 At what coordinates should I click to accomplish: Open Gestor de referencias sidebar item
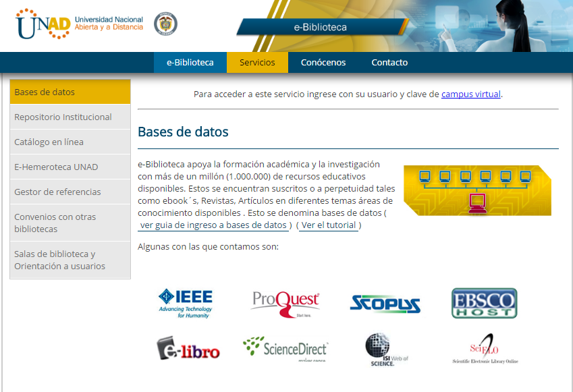coord(70,192)
